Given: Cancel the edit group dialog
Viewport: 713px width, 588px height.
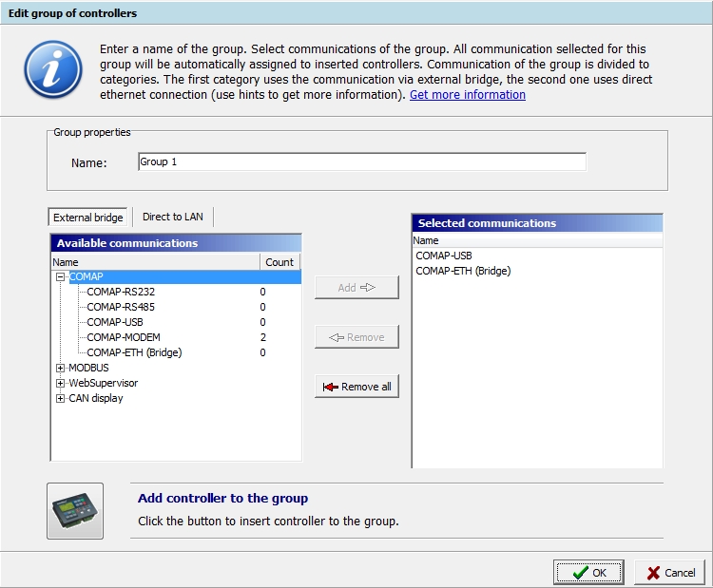Looking at the screenshot, I should click(x=670, y=572).
